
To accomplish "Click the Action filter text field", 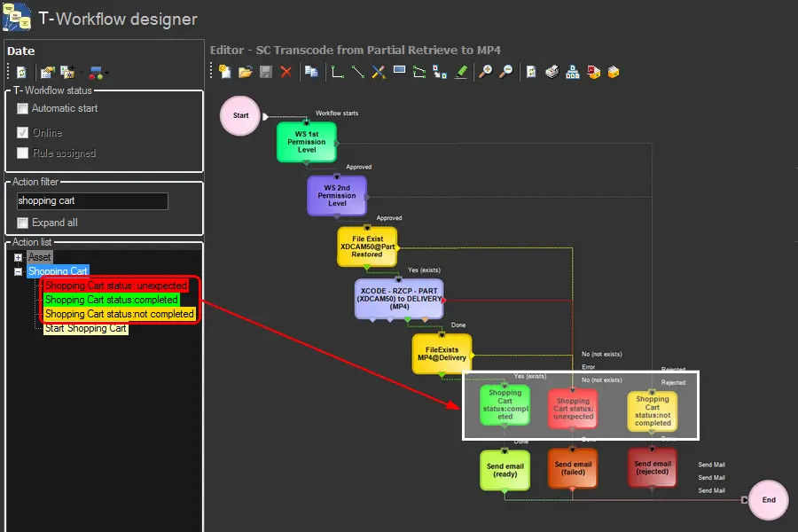I will (x=92, y=201).
